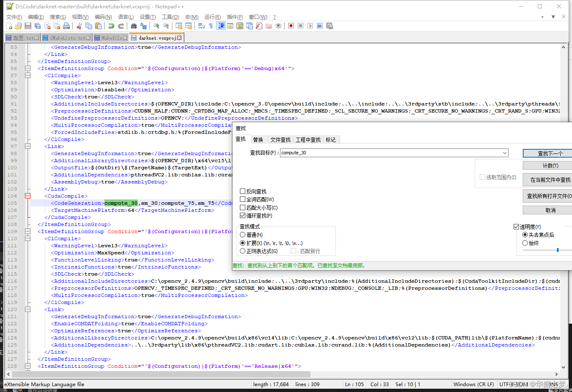
Task: Toggle file monitoring eye icon
Action: pyautogui.click(x=278, y=26)
